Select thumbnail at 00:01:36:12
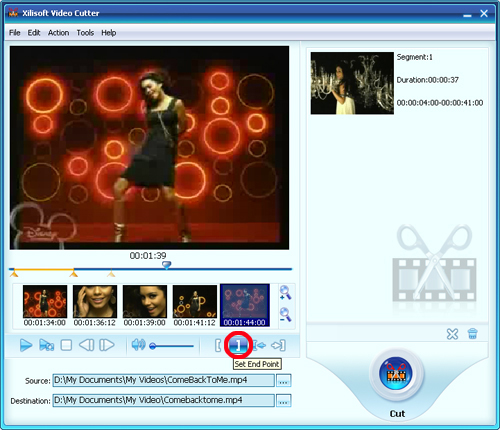Viewport: 500px width, 430px height. (95, 305)
